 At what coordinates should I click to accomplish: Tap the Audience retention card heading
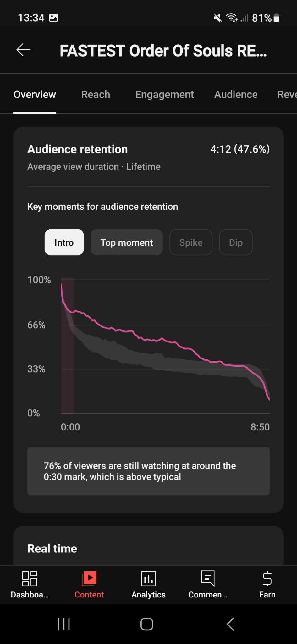tap(78, 149)
